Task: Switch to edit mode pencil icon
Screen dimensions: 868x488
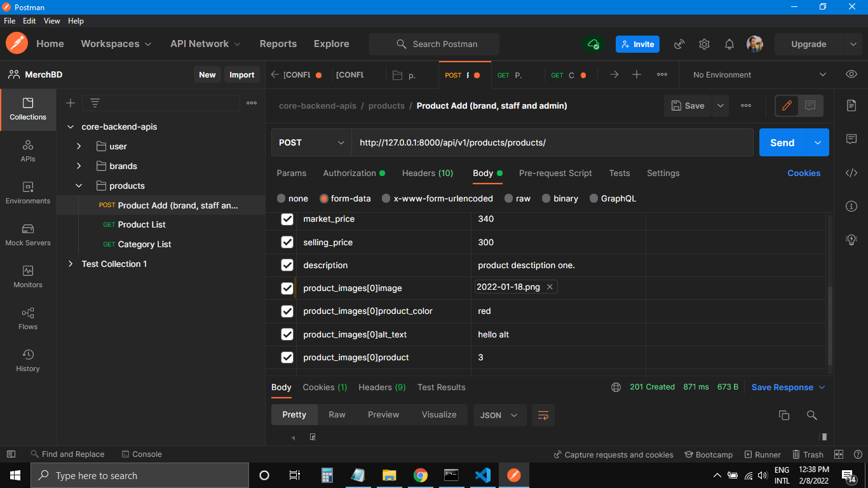Action: tap(787, 105)
